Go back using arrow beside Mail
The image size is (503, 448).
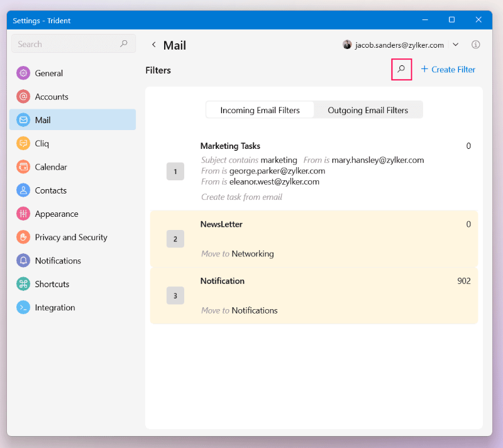(x=153, y=45)
